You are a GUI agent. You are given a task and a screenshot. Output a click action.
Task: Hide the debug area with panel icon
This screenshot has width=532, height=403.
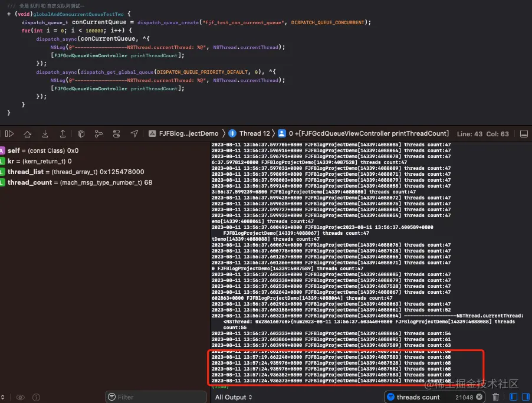click(524, 134)
